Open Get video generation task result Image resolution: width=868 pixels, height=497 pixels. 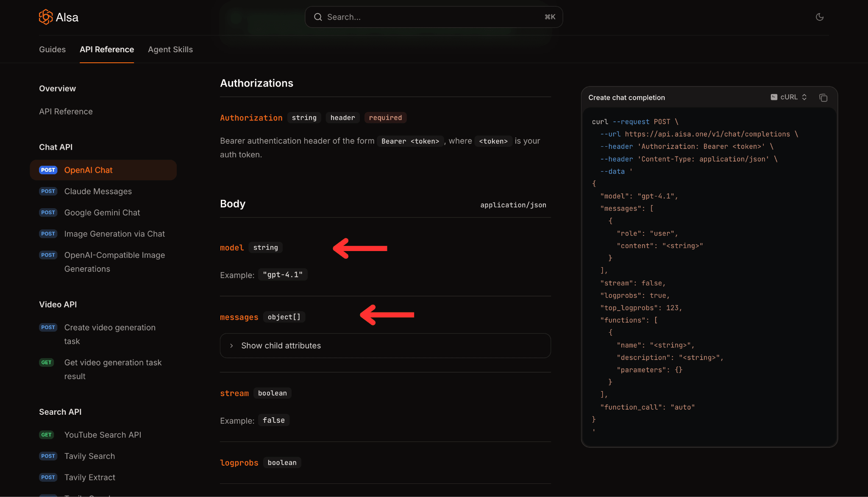click(113, 369)
